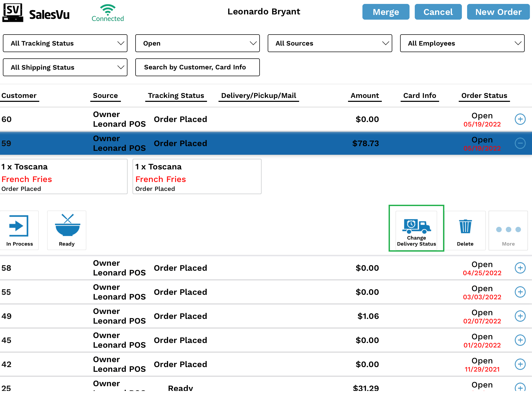Viewport: 532px width, 393px height.
Task: Open All Tracking Status dropdown
Action: (x=65, y=43)
